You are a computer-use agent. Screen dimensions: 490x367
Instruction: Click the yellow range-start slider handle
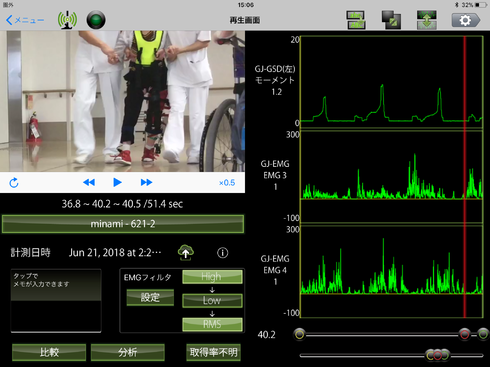pos(299,334)
